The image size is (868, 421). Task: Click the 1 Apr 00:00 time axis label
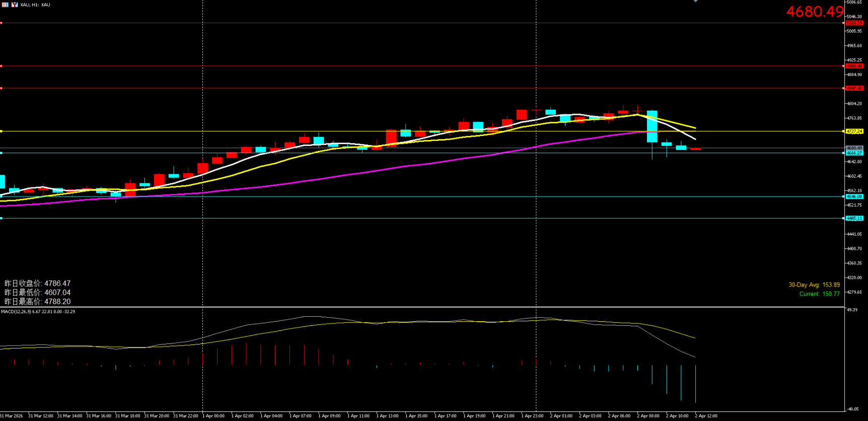pyautogui.click(x=213, y=416)
